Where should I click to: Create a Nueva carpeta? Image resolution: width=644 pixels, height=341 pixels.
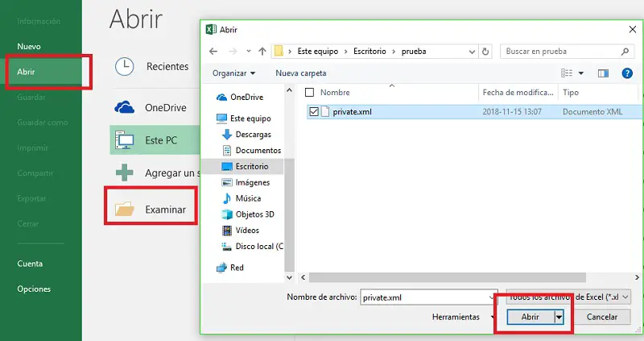[x=300, y=73]
